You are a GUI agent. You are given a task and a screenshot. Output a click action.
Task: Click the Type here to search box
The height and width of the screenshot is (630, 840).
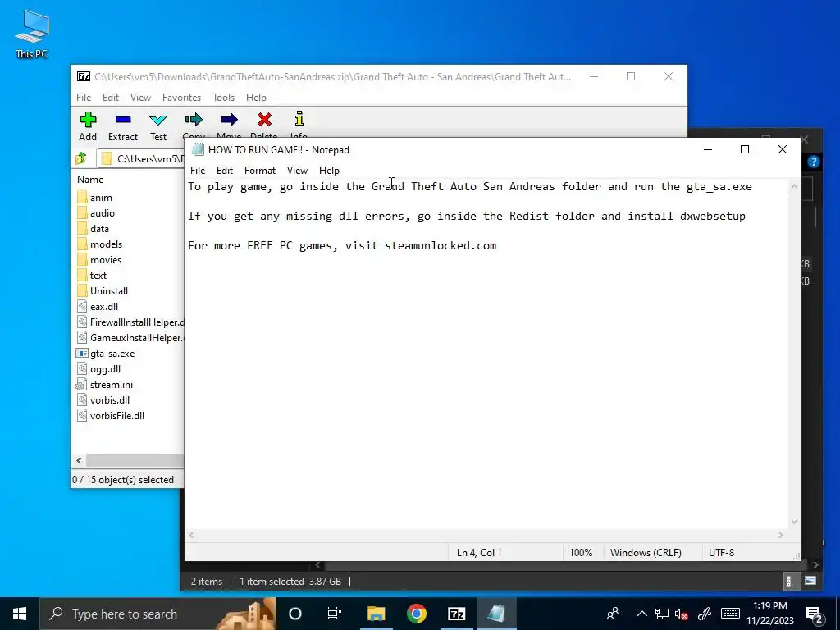pos(158,614)
